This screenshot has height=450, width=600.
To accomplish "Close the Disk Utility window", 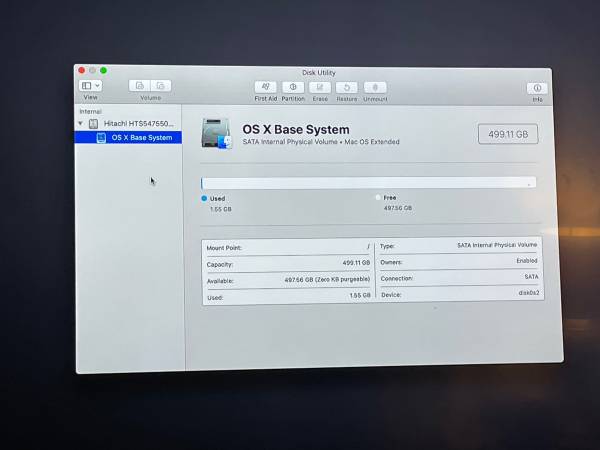I will pos(82,70).
